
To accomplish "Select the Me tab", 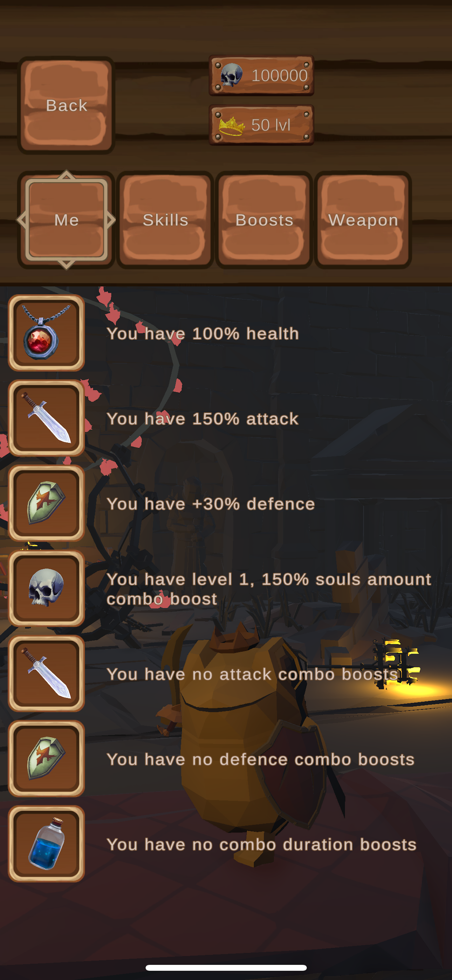I will pyautogui.click(x=66, y=220).
